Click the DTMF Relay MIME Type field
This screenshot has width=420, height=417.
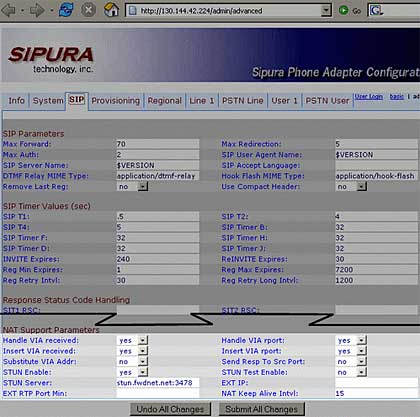158,176
